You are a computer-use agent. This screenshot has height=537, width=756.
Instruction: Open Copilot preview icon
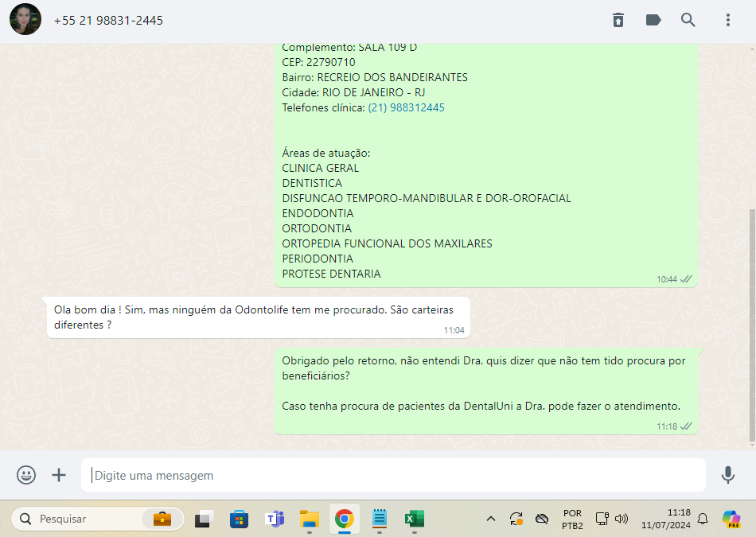731,519
